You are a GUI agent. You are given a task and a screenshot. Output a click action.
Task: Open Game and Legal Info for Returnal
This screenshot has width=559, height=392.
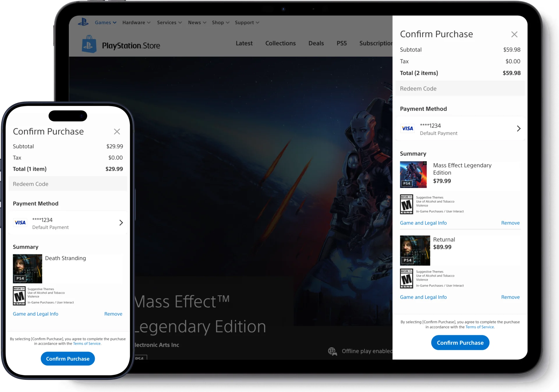[x=423, y=297]
